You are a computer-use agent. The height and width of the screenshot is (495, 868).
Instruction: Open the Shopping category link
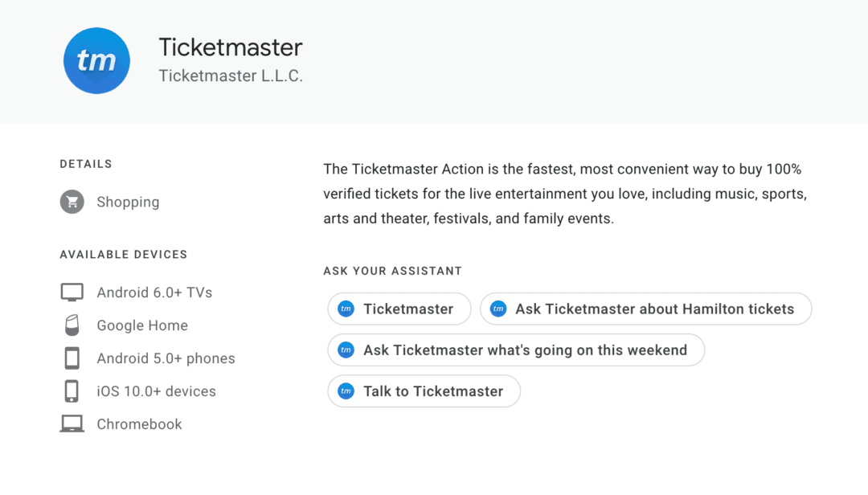[x=128, y=202]
